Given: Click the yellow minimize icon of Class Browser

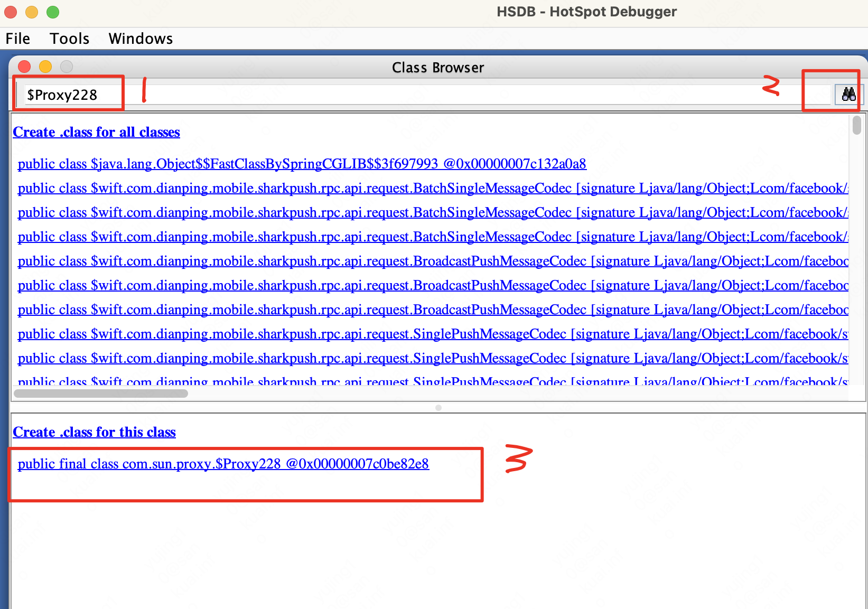Looking at the screenshot, I should point(45,67).
